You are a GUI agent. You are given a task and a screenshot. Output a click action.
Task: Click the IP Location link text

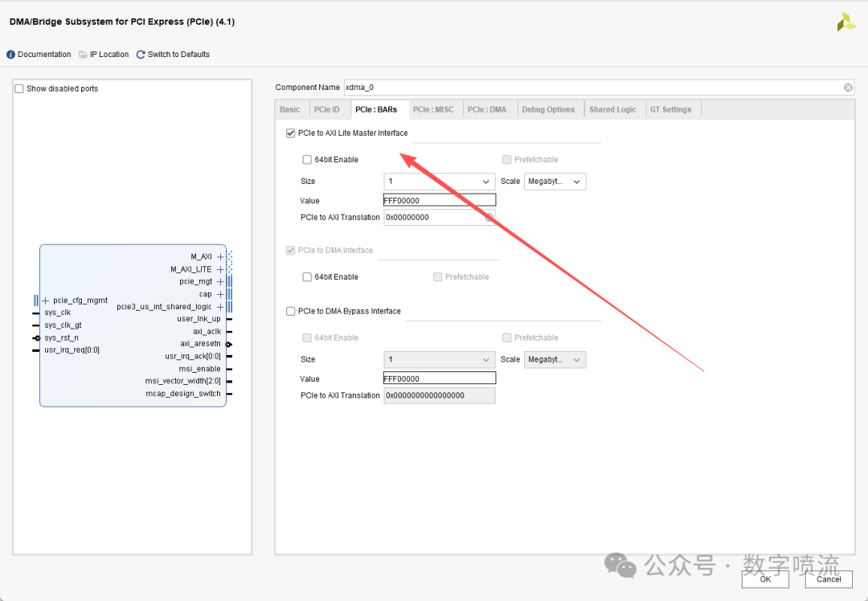tap(109, 54)
